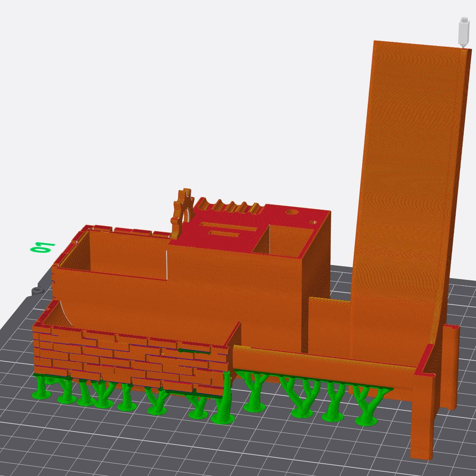Click the round hole on the red top surface

coord(293,212)
